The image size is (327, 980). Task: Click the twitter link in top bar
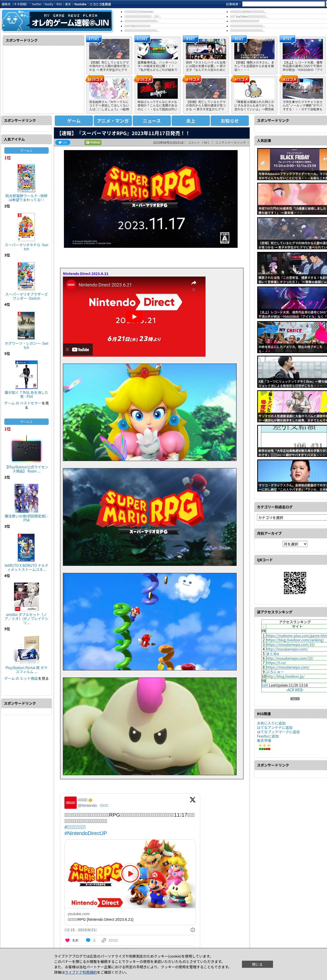(x=36, y=4)
